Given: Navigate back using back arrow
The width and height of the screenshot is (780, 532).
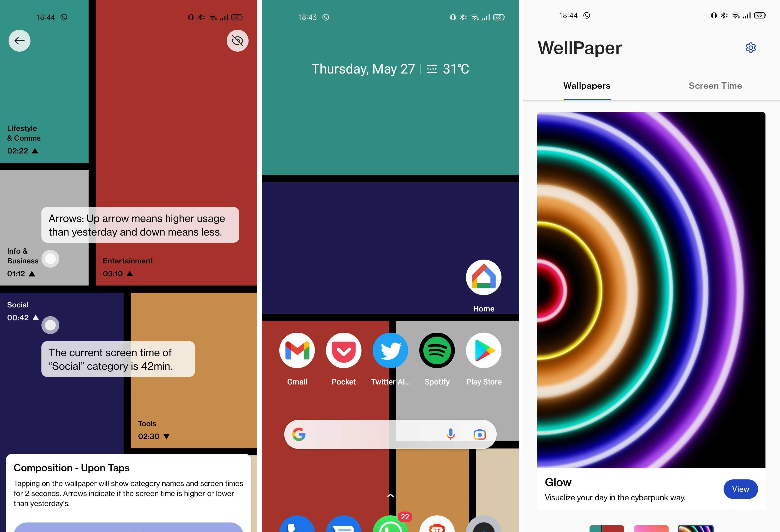Looking at the screenshot, I should click(x=20, y=40).
